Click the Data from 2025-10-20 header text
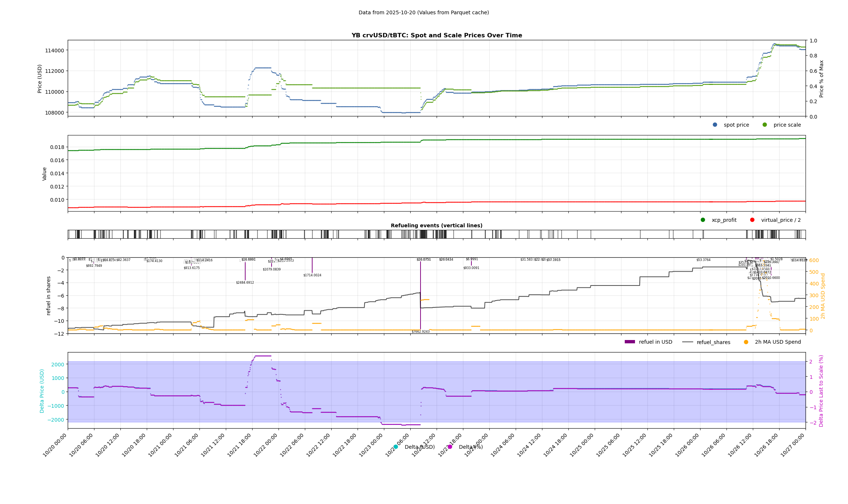Viewport: 848px width, 504px height. pos(423,12)
